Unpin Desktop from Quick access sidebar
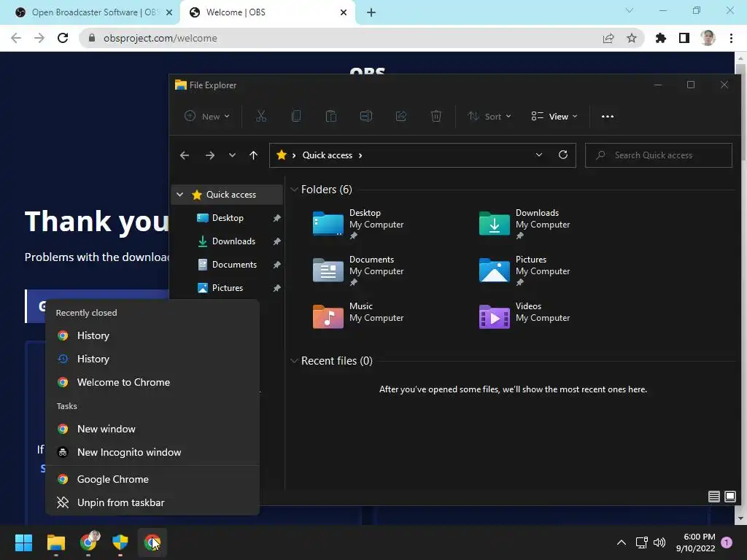This screenshot has height=560, width=747. click(276, 218)
